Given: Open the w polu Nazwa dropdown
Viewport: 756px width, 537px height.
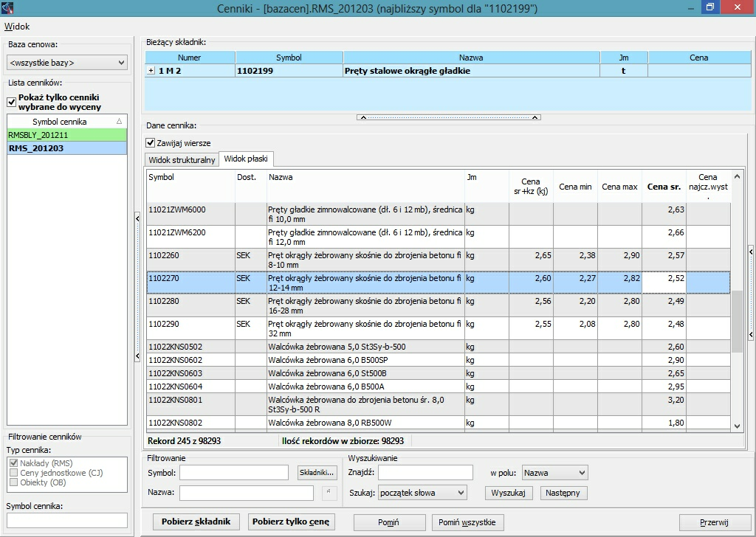Looking at the screenshot, I should coord(554,473).
